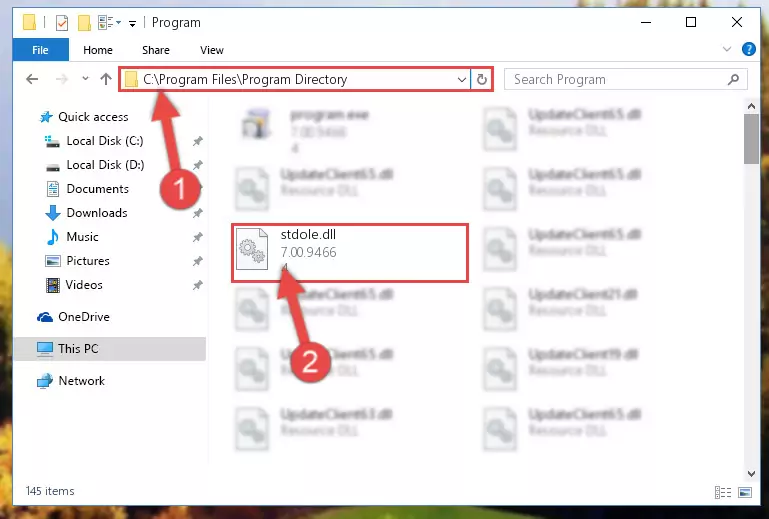Switch to Large icons view icon
The image size is (769, 519).
point(744,492)
